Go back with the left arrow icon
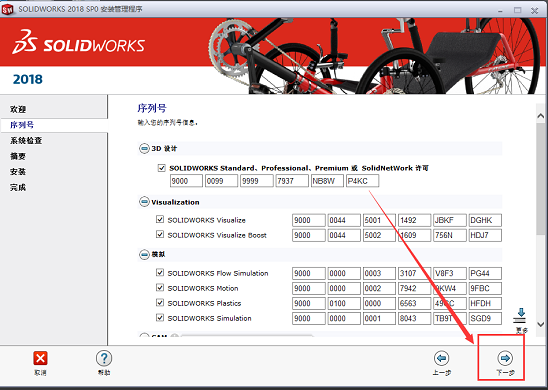This screenshot has width=548, height=390. pos(441,358)
